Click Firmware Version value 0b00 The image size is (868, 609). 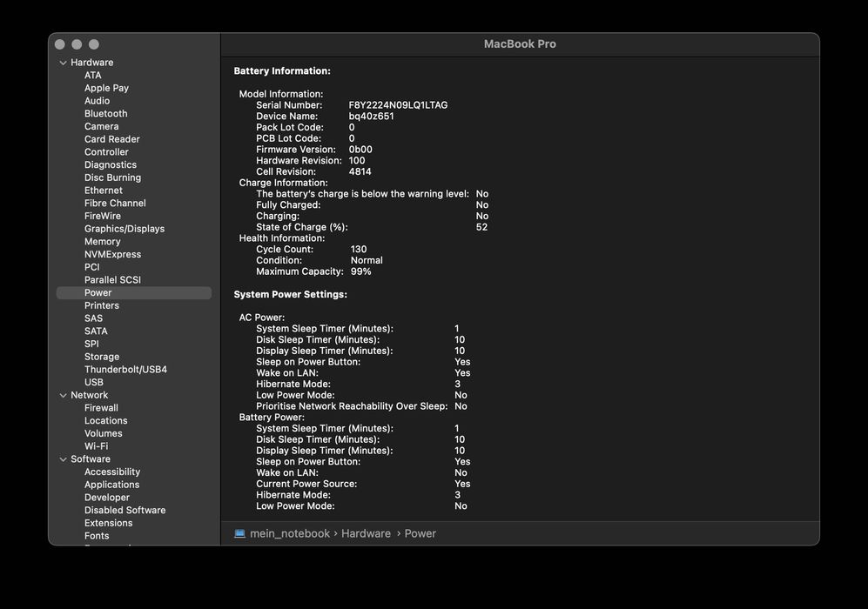[360, 150]
